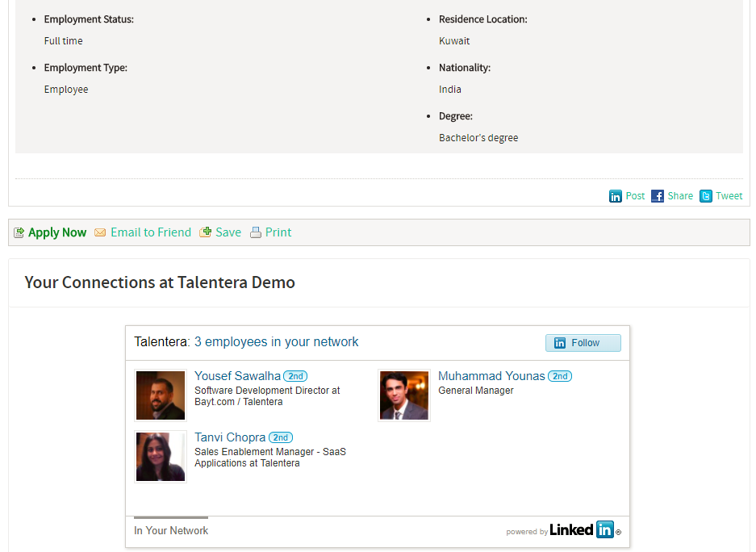Click the Degree label
This screenshot has height=552, width=756.
point(456,116)
